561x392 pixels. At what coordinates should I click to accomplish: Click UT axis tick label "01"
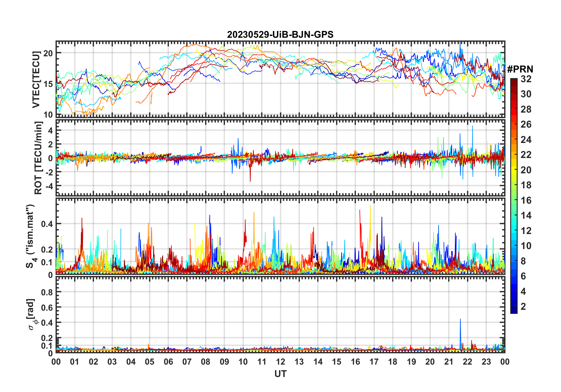pos(75,362)
